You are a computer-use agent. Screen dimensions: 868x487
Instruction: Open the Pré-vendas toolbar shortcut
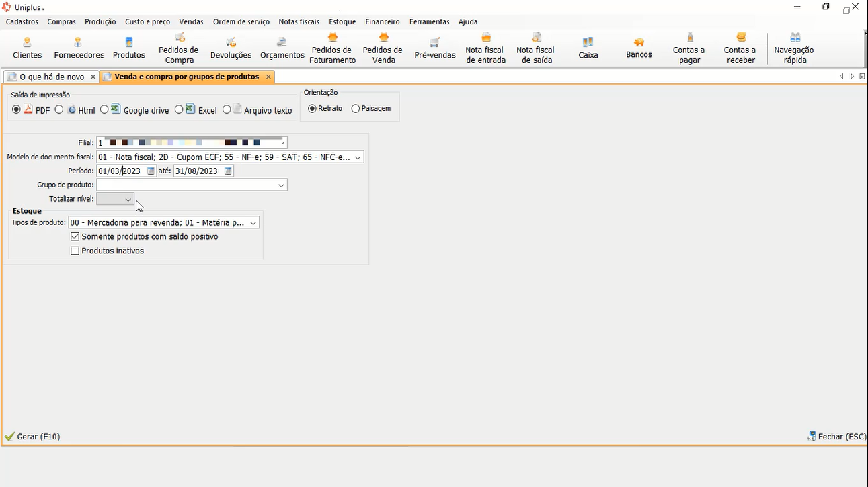tap(435, 48)
